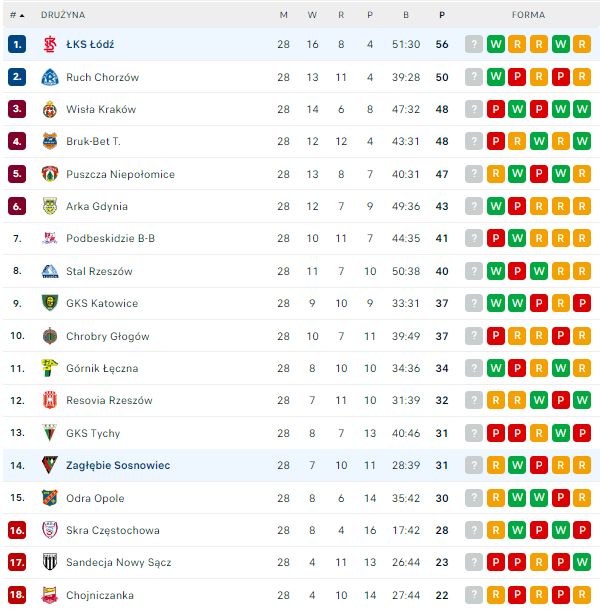Click the GKS Katowice team logo
Screen dimensions: 601x611
point(50,303)
